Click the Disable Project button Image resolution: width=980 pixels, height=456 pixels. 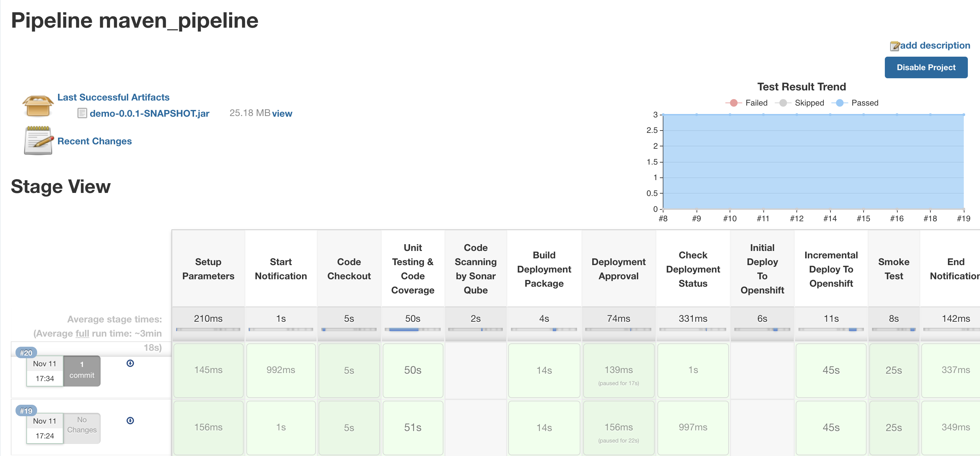click(926, 67)
